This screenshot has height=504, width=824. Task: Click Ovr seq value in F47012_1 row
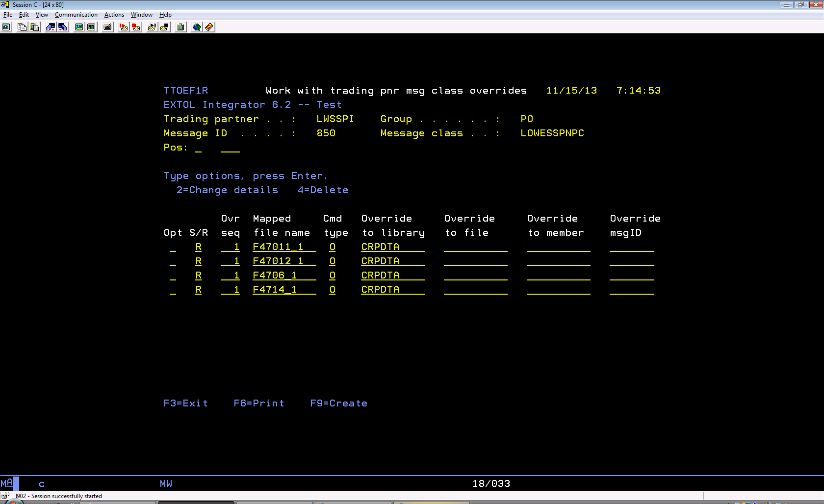point(230,261)
